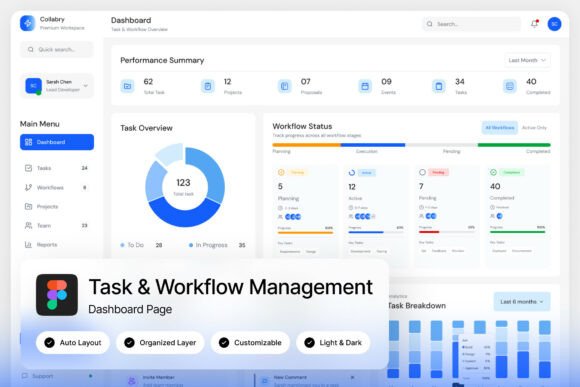Click the Quick search field in sidebar
Screen dimensions: 580x387
[57, 50]
